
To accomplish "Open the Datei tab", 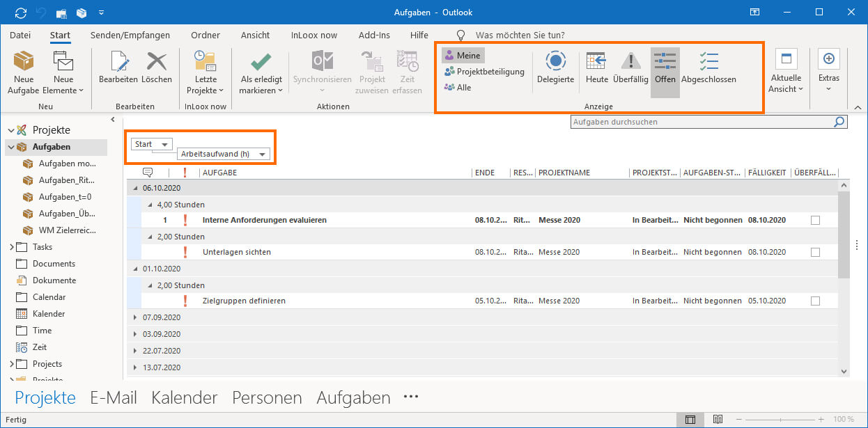I will (20, 35).
